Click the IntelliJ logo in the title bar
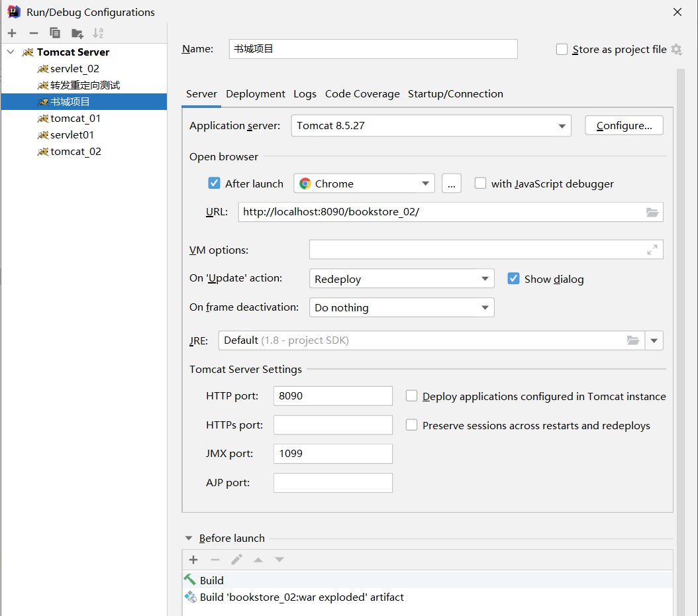This screenshot has width=698, height=616. tap(14, 11)
